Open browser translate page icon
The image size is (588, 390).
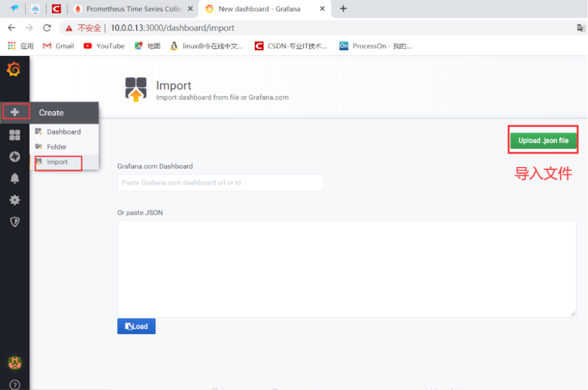point(581,28)
